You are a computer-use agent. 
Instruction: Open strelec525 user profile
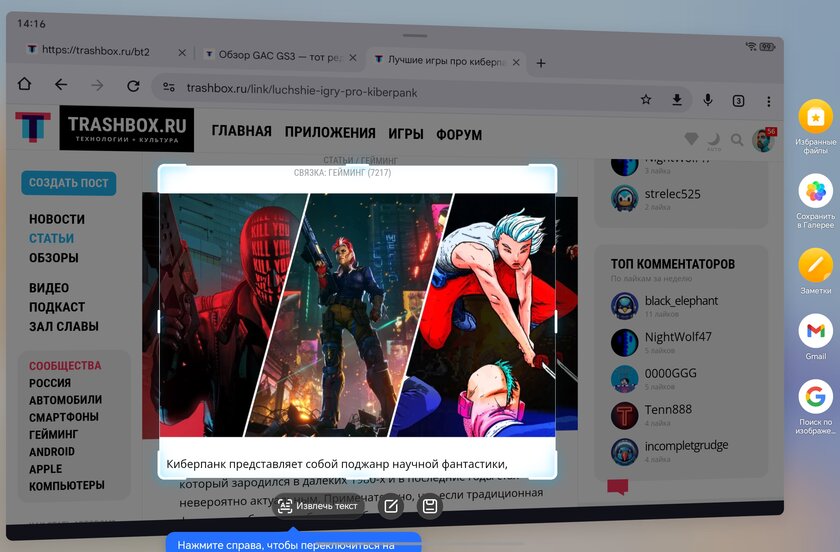pos(672,194)
